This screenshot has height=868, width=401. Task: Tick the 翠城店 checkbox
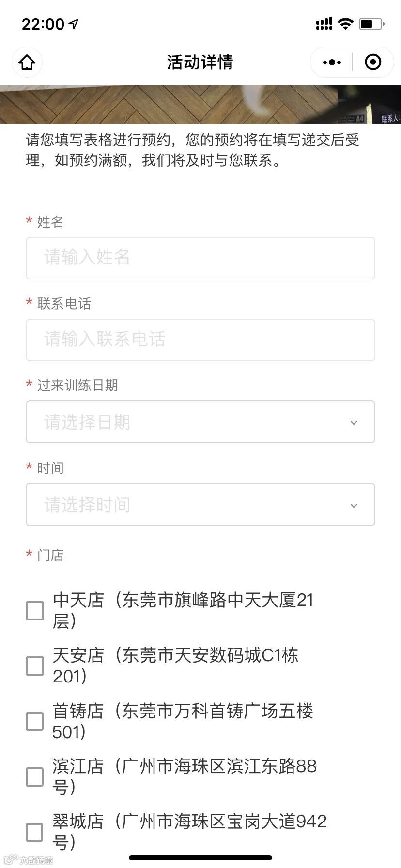click(x=34, y=832)
